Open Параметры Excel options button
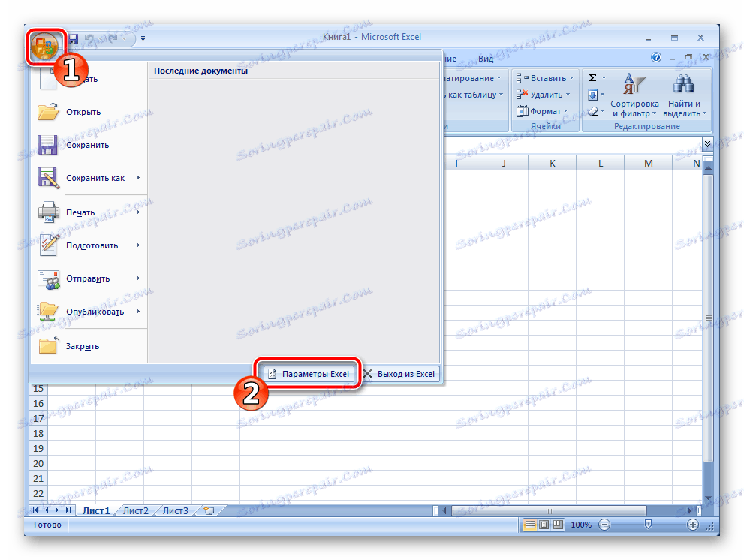Viewport: 744px width, 560px height. click(x=309, y=374)
